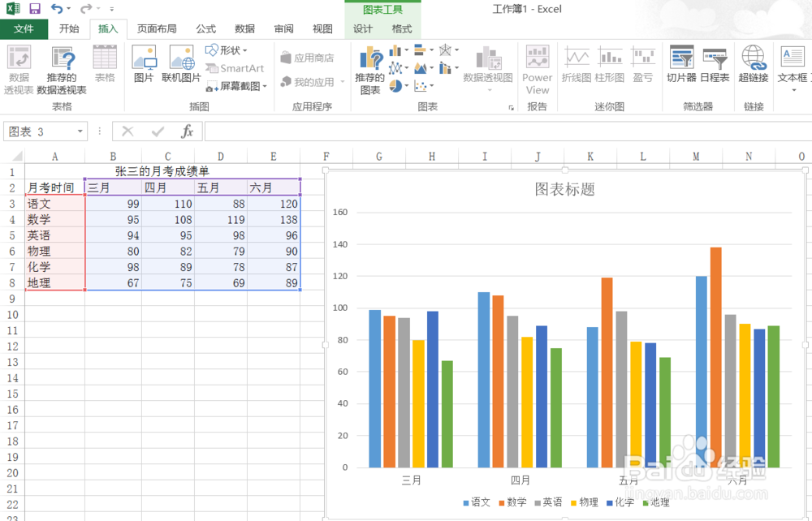The image size is (812, 521).
Task: Click SmartArt in the Illustrations group
Action: [x=235, y=68]
